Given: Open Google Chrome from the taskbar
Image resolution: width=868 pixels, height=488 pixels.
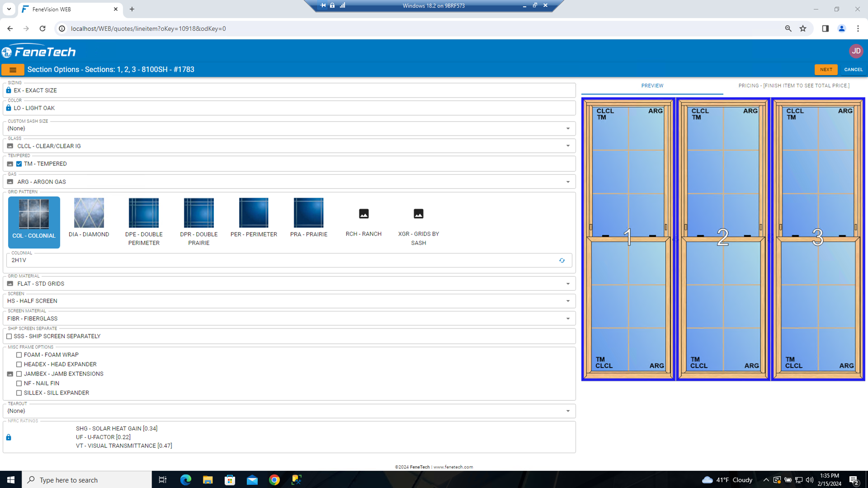Looking at the screenshot, I should 274,480.
